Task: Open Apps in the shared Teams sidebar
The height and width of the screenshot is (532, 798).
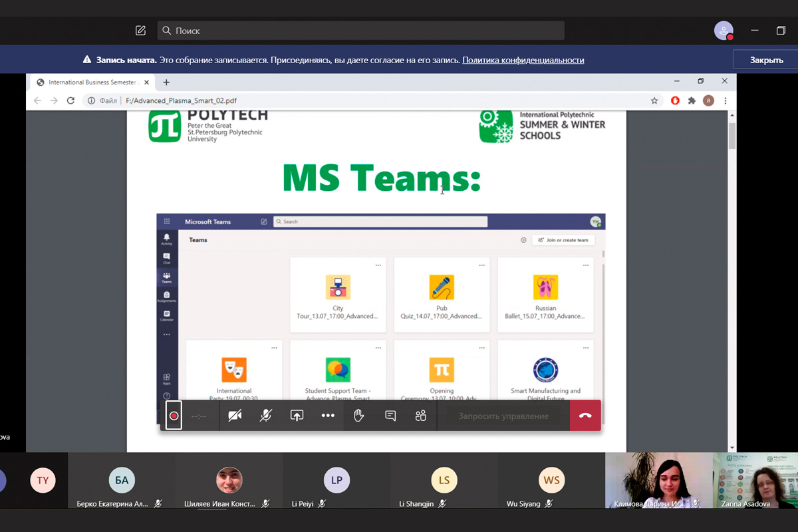Action: [x=166, y=379]
